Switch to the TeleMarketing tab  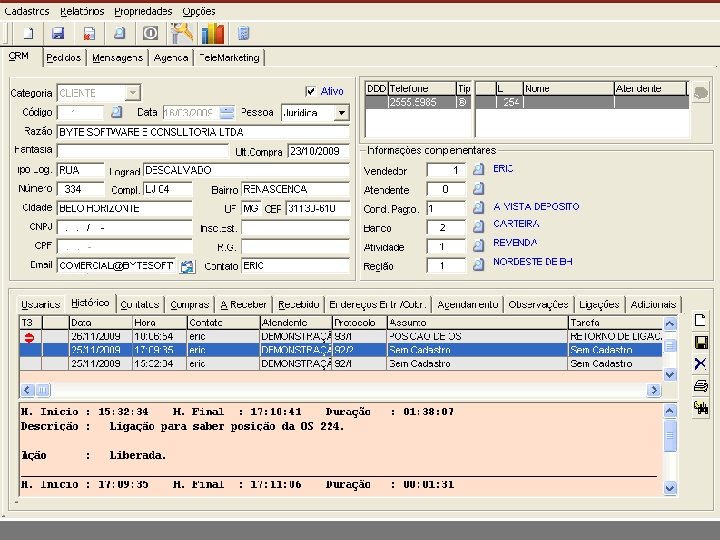click(x=229, y=58)
